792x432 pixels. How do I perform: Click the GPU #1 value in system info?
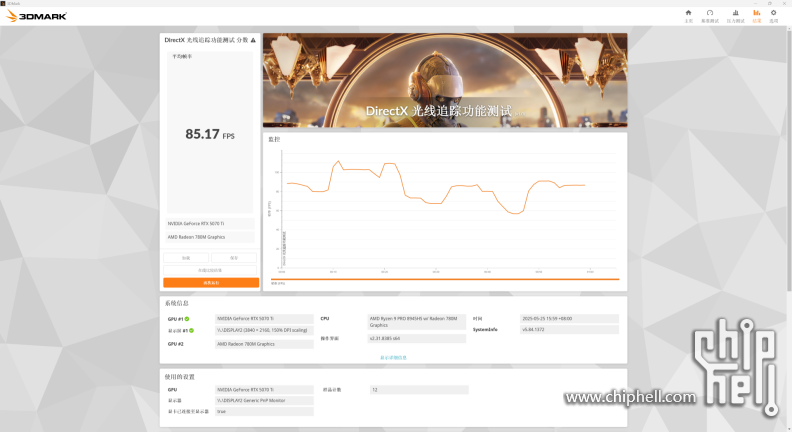(x=264, y=319)
